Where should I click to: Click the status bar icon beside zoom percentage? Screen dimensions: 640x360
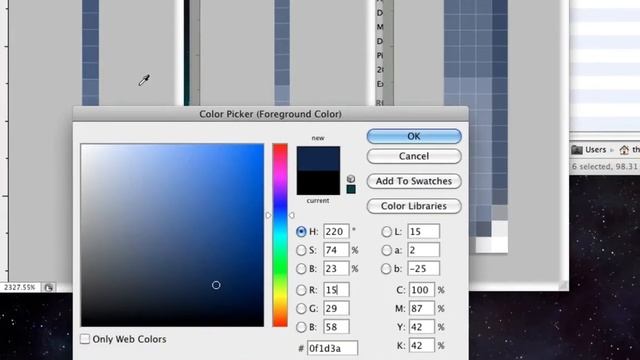pos(49,288)
